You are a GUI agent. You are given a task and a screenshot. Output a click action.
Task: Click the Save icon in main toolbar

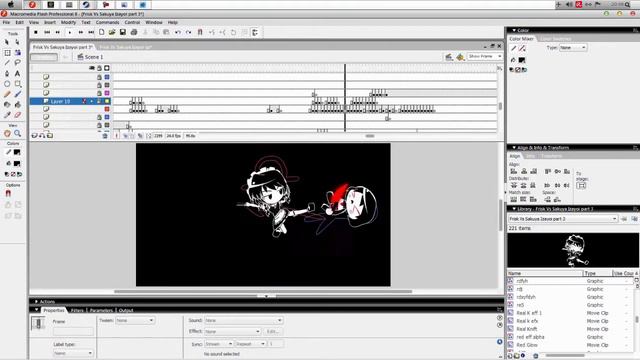122,32
